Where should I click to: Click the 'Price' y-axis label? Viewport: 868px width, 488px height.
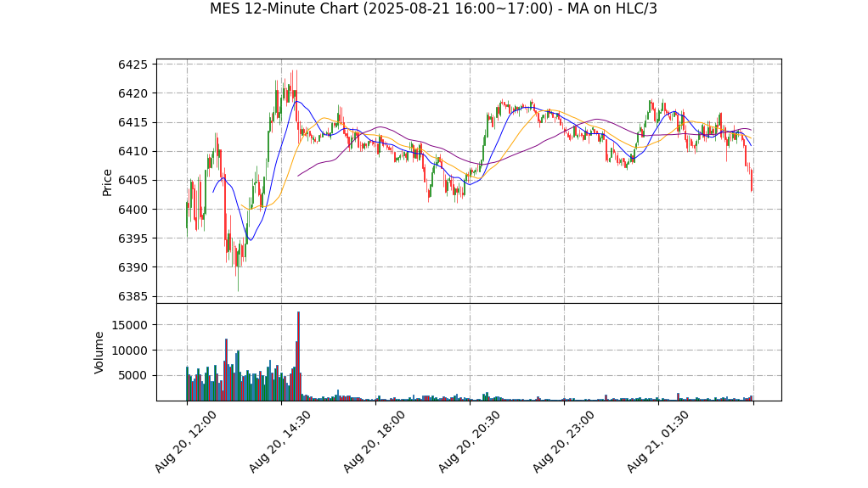click(107, 182)
